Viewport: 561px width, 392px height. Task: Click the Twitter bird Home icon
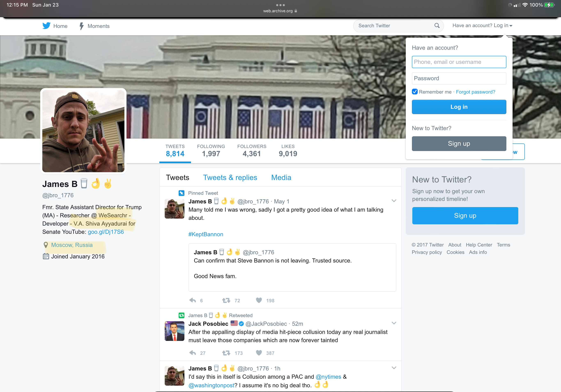[46, 26]
